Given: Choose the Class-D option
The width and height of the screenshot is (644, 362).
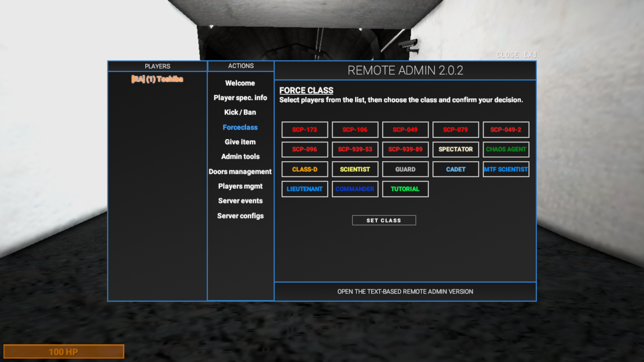Looking at the screenshot, I should pos(305,169).
